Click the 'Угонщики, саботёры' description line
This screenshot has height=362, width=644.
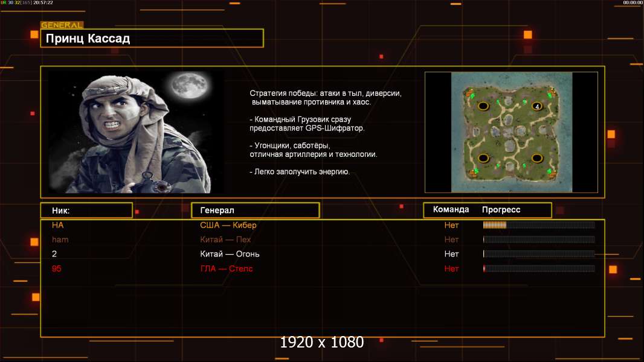[314, 150]
